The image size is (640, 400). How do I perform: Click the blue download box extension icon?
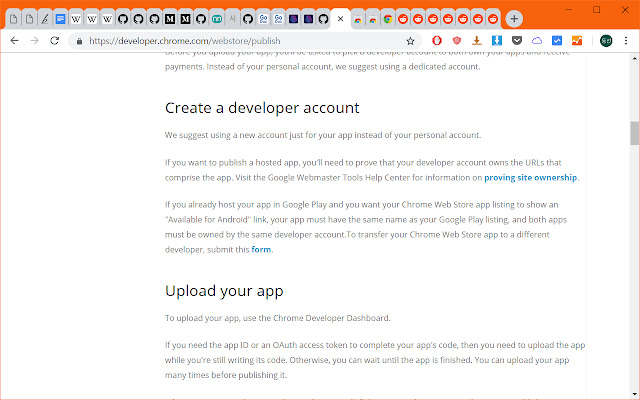[497, 41]
